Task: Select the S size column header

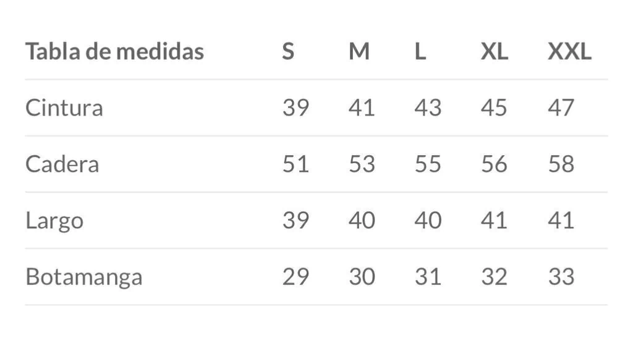Action: [x=288, y=52]
